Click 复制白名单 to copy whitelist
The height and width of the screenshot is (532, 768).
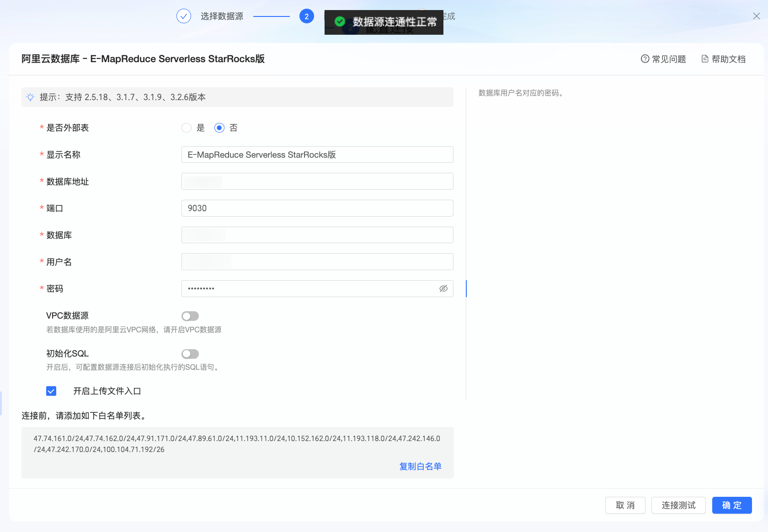click(421, 466)
